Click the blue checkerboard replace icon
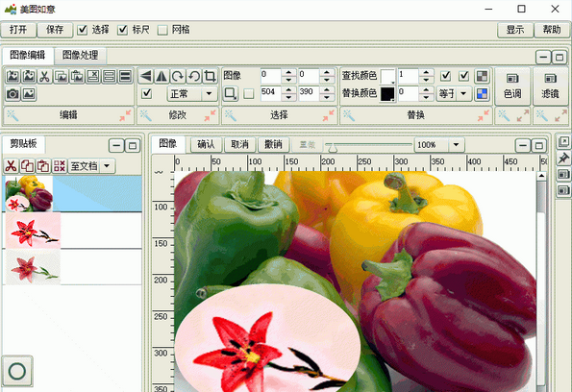Screen dimensions: 572x392 [482, 94]
